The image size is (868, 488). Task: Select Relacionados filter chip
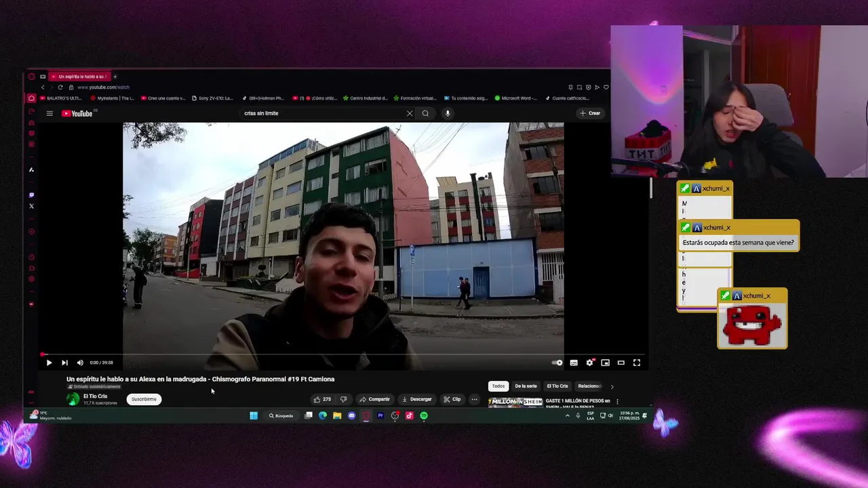(x=589, y=386)
